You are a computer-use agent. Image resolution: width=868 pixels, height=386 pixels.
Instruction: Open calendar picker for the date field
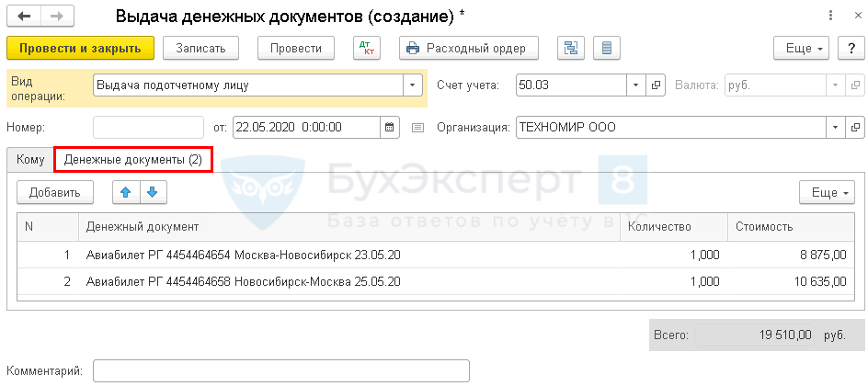(389, 127)
